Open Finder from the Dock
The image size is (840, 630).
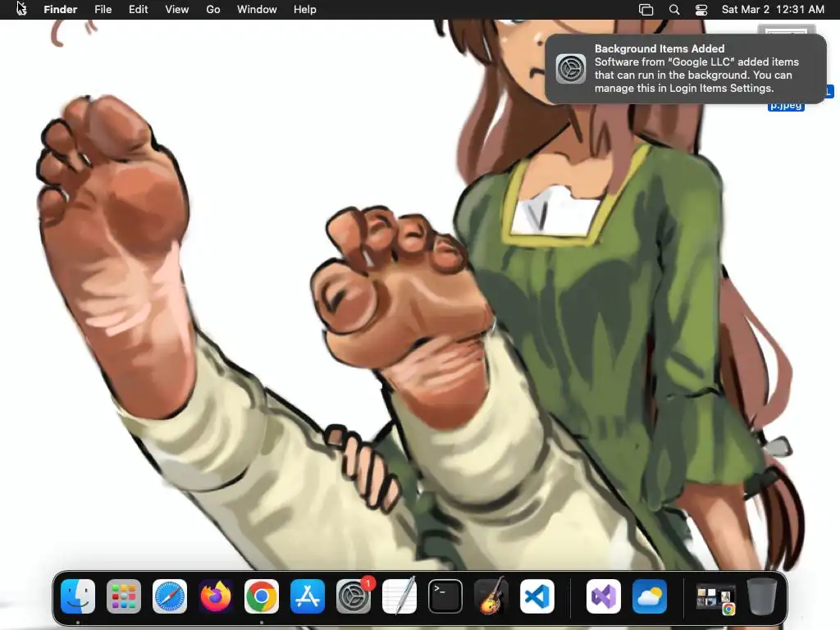pos(78,596)
